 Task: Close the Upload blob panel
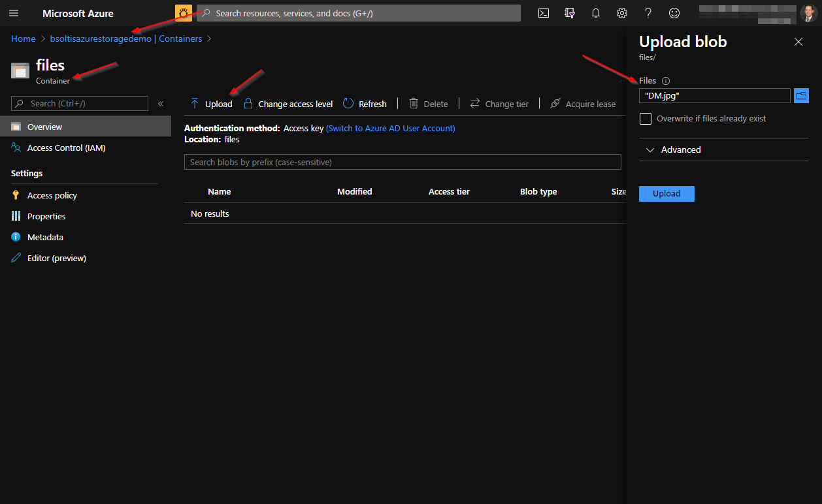coord(798,42)
